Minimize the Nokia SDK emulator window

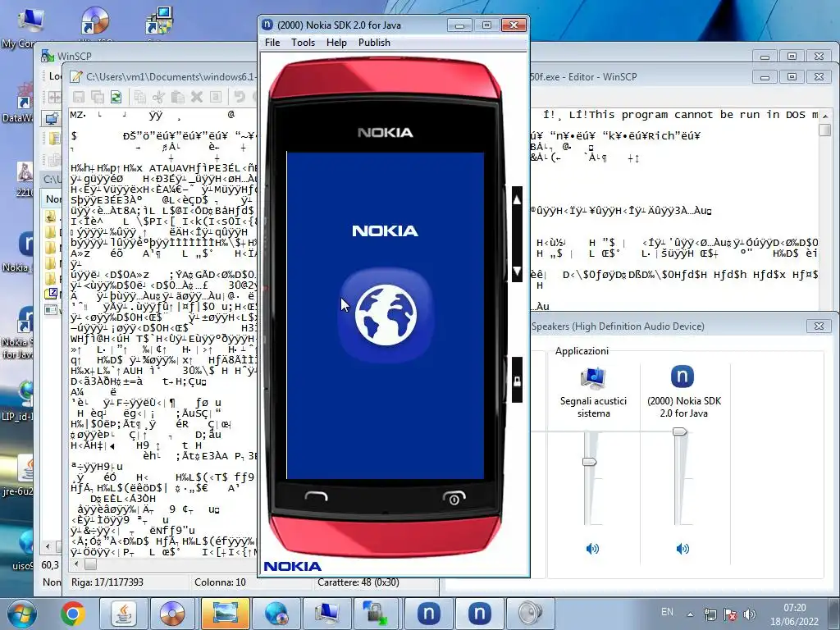459,25
